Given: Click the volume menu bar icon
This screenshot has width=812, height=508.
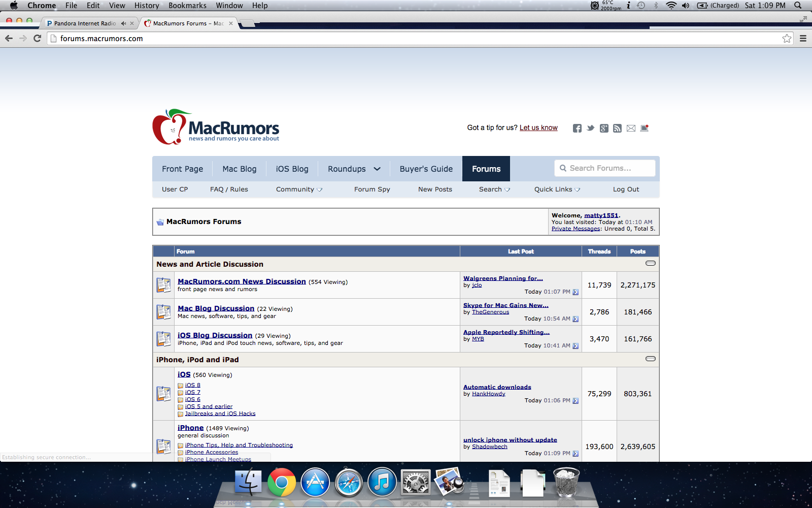Looking at the screenshot, I should pos(686,6).
